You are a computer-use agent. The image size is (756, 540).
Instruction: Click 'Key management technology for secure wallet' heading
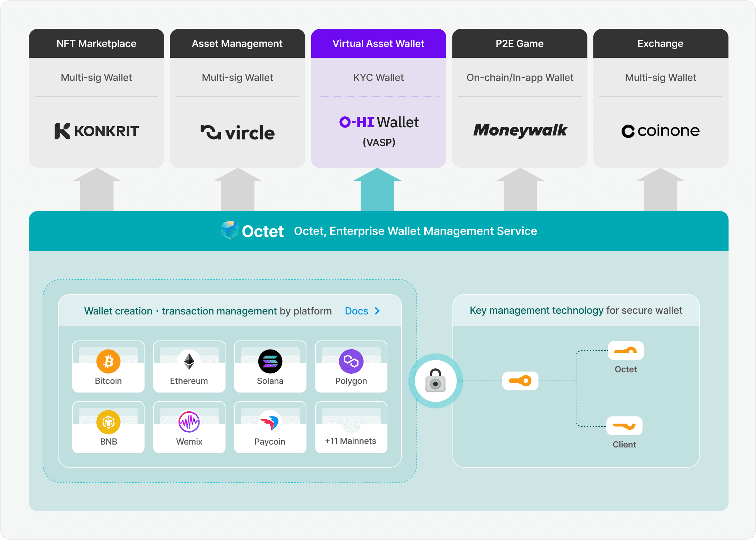[x=576, y=310]
